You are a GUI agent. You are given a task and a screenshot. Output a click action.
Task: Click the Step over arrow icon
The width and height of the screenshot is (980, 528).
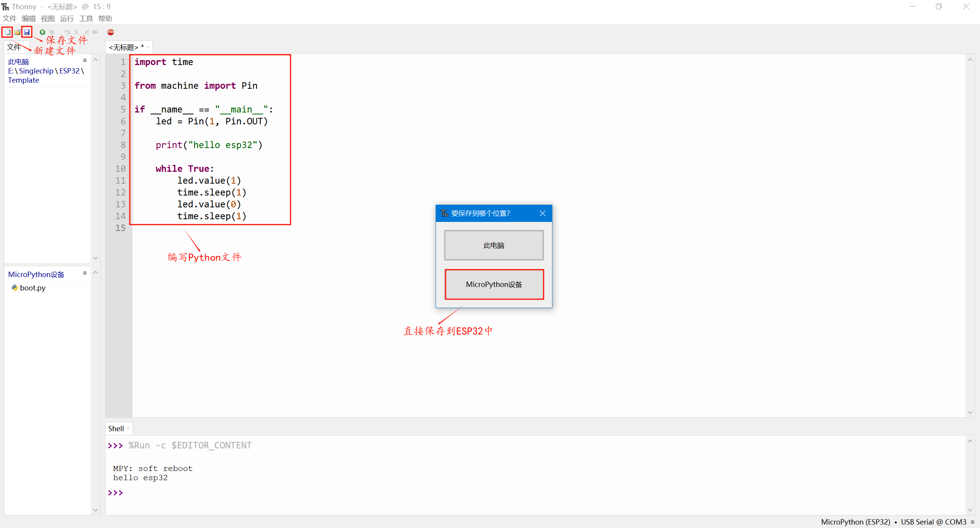(x=67, y=32)
